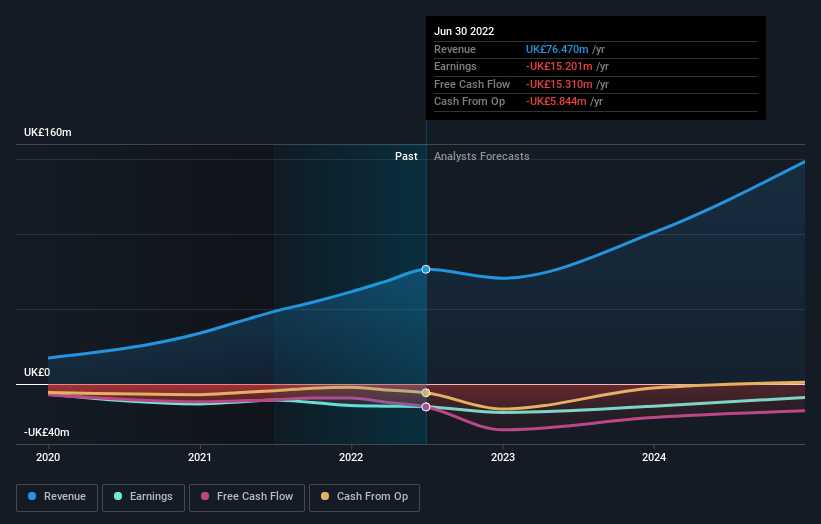Click the Revenue row label in tooltip
Viewport: 821px width, 524px height.
(x=455, y=49)
